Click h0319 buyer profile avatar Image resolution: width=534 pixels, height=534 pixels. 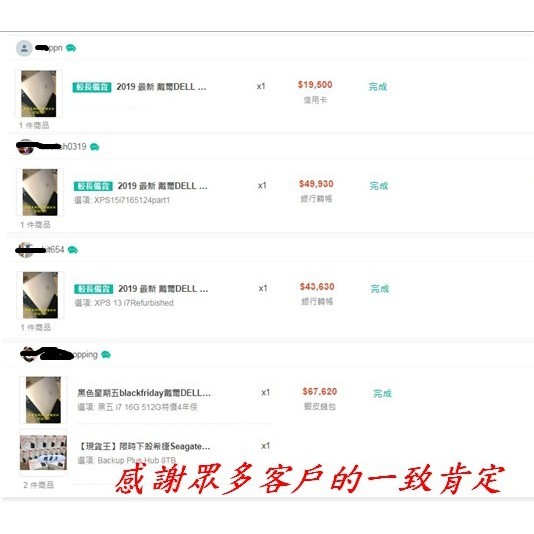[x=25, y=147]
